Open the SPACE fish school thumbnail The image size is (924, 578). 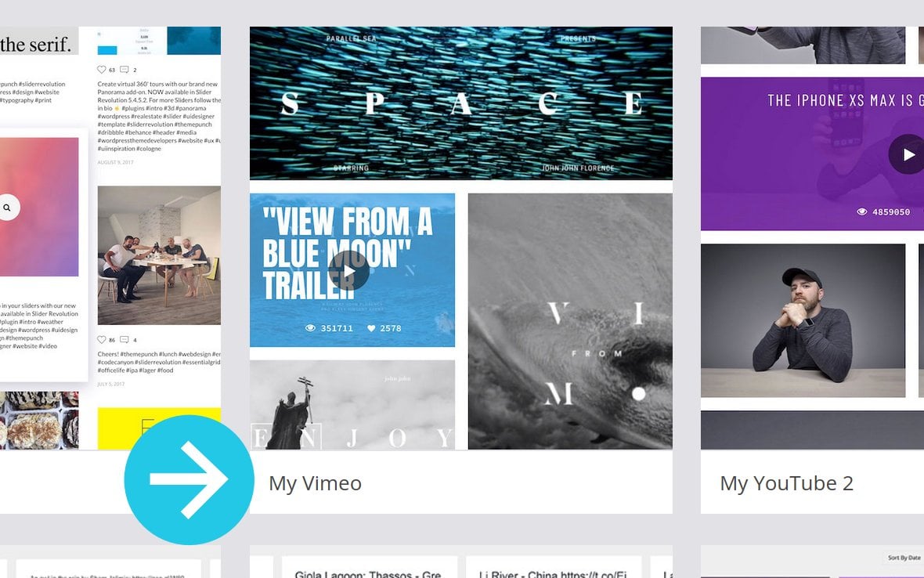[460, 103]
